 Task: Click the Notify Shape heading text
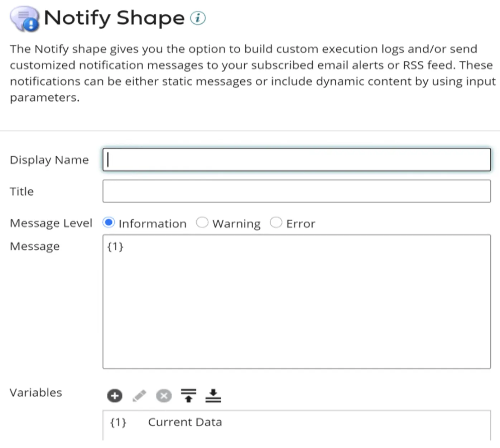(114, 18)
